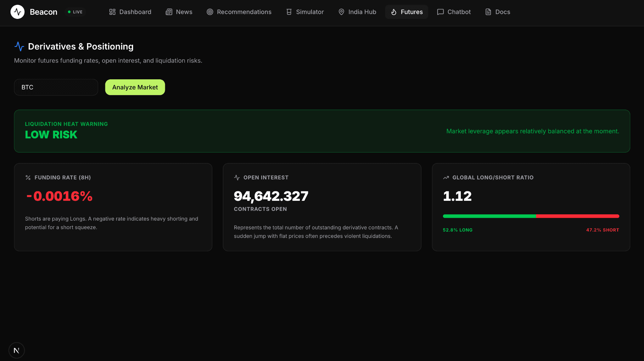Click the Futures flame icon
The height and width of the screenshot is (361, 644).
394,12
